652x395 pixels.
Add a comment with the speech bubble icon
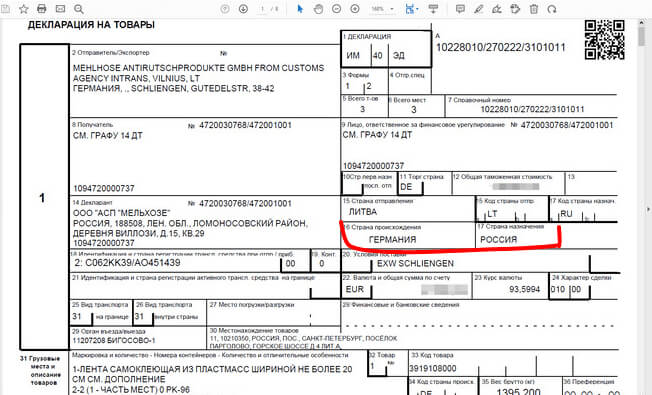tap(460, 9)
